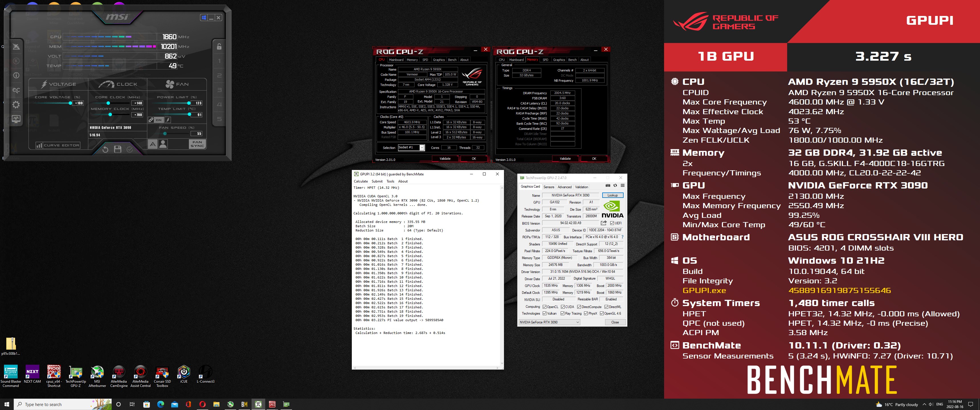Open Afterburner information icon
The width and height of the screenshot is (980, 410).
16,75
